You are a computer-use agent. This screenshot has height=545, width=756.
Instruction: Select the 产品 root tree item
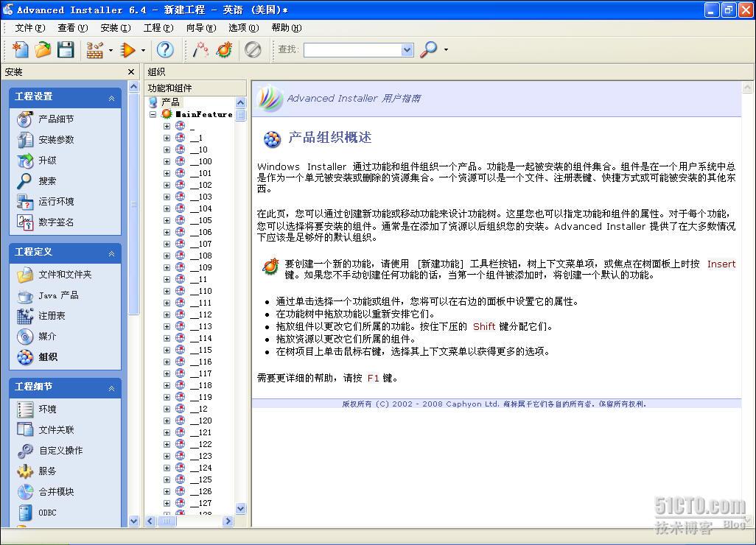171,102
